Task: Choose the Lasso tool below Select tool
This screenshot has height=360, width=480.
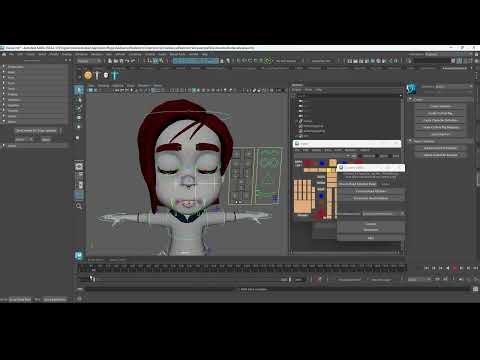Action: click(x=79, y=99)
